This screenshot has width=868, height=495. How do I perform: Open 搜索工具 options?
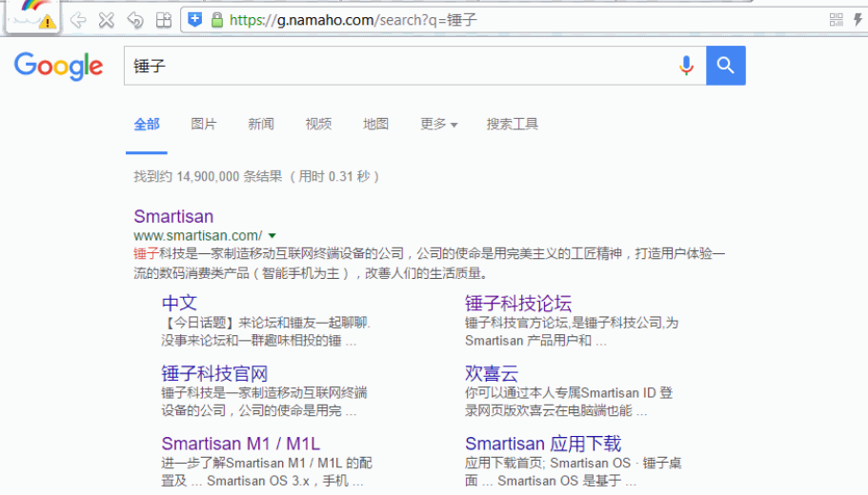513,124
